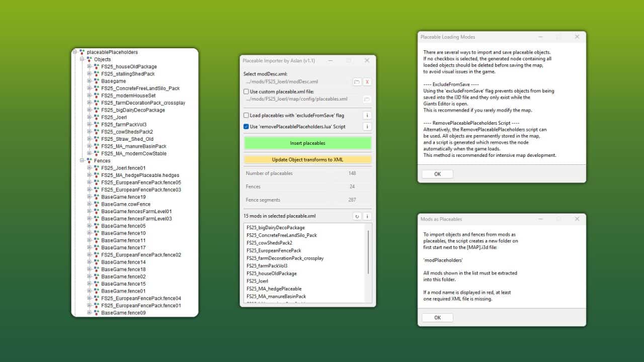This screenshot has height=362, width=644.
Task: Open the info icon next to excludeFromSave flag
Action: (x=367, y=115)
